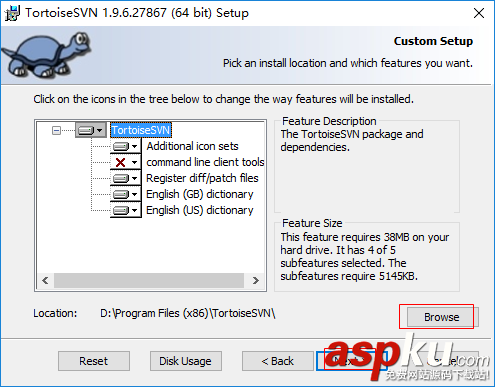The height and width of the screenshot is (387, 495).
Task: Click right arrow of the feature tree scrollbar
Action: tap(255, 280)
